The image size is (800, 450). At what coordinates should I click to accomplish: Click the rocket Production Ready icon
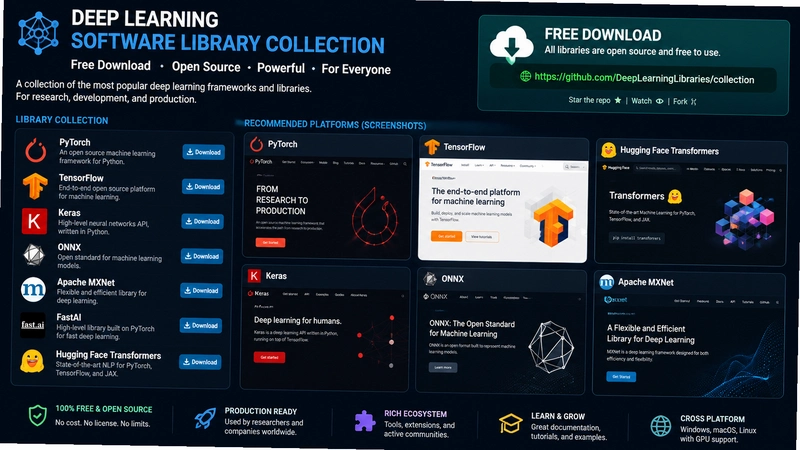tap(205, 418)
